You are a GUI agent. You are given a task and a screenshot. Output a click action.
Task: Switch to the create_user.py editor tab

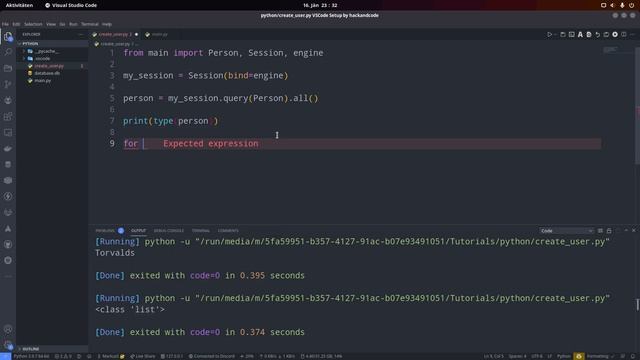coord(115,35)
